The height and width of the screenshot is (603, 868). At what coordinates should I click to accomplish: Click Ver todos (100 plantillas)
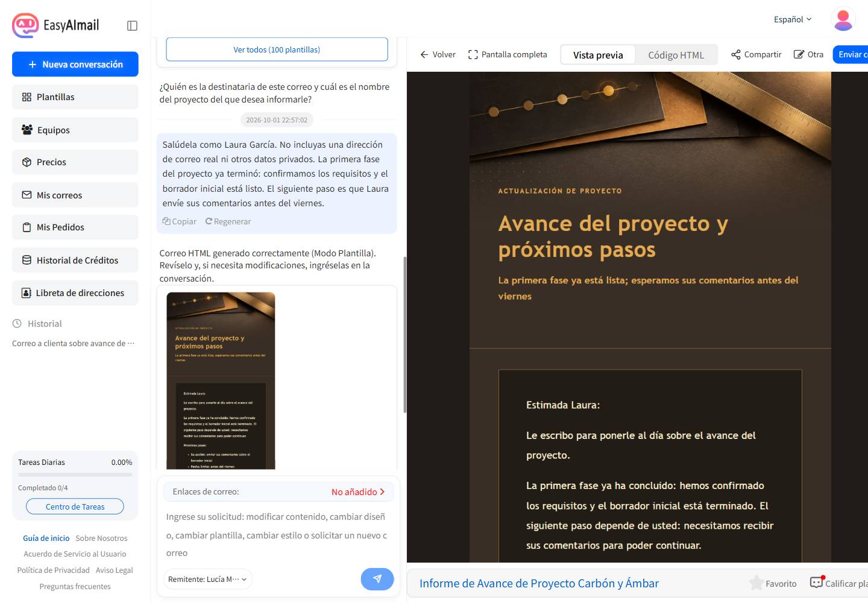[277, 49]
